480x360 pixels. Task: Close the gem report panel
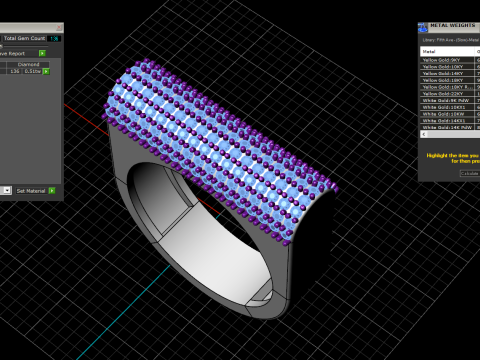click(x=59, y=27)
